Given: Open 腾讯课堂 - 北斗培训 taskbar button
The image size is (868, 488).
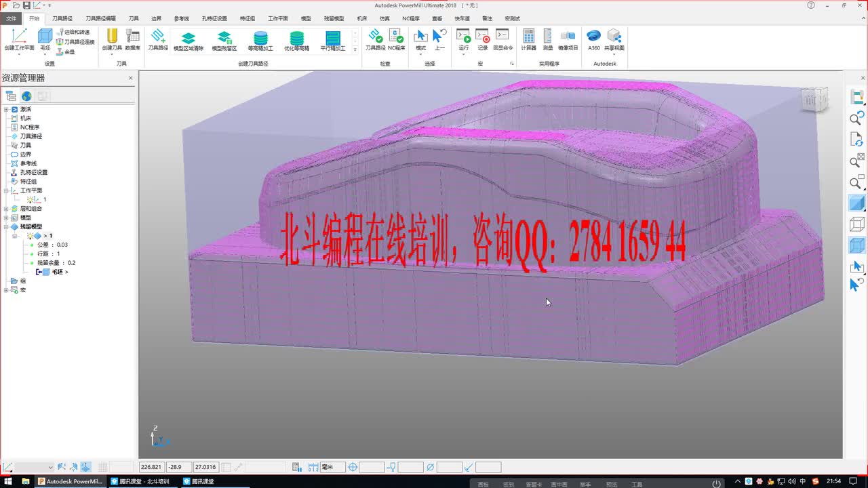Looking at the screenshot, I should pyautogui.click(x=144, y=481).
